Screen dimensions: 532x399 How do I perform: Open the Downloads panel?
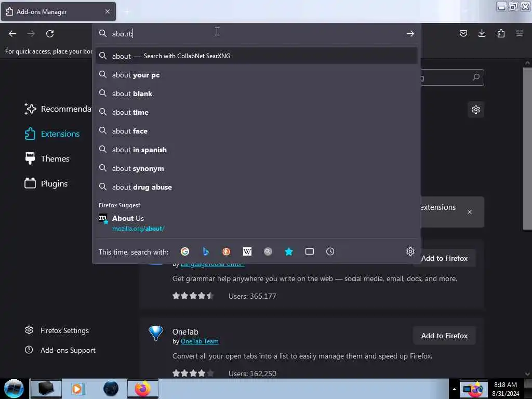pos(482,33)
